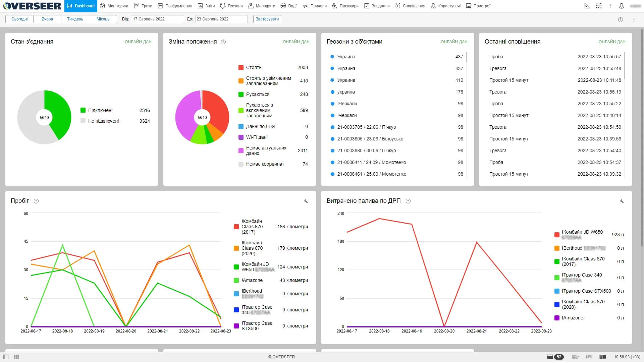Click the user logout icon
This screenshot has height=362, width=644.
[622, 6]
